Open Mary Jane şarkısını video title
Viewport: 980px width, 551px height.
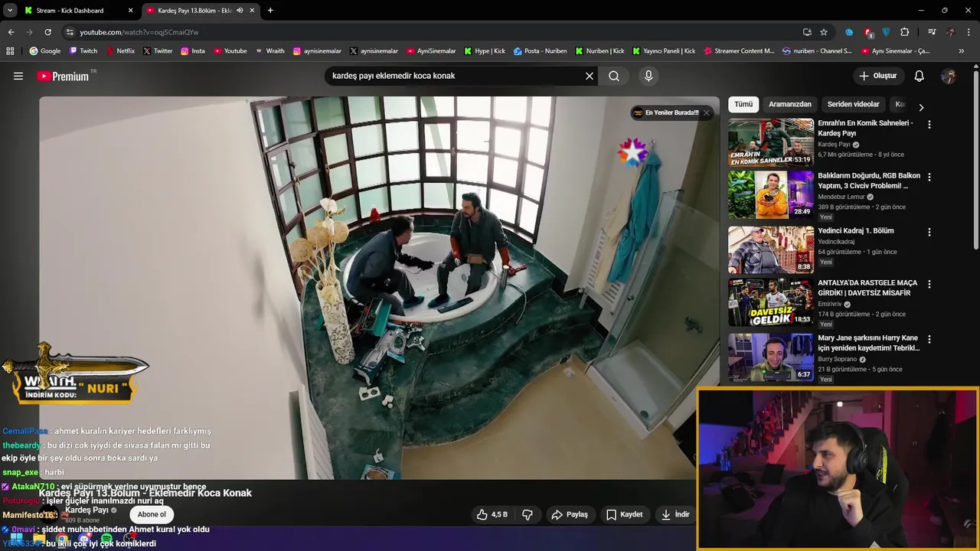[x=868, y=343]
